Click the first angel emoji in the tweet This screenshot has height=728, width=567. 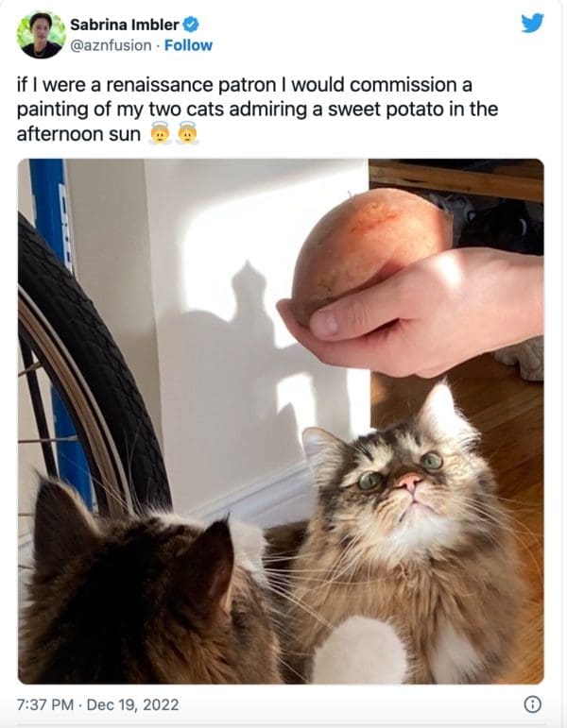pyautogui.click(x=160, y=133)
